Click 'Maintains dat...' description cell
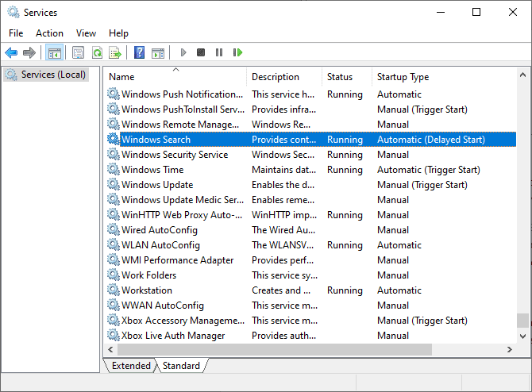 [x=283, y=170]
